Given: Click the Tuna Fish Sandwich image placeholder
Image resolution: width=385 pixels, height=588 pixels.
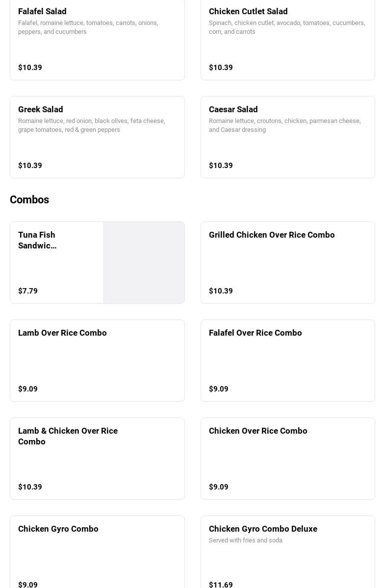Looking at the screenshot, I should click(144, 263).
